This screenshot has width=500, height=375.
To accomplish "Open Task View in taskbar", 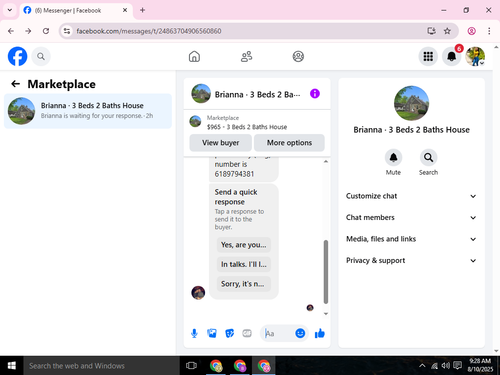I will (191, 366).
